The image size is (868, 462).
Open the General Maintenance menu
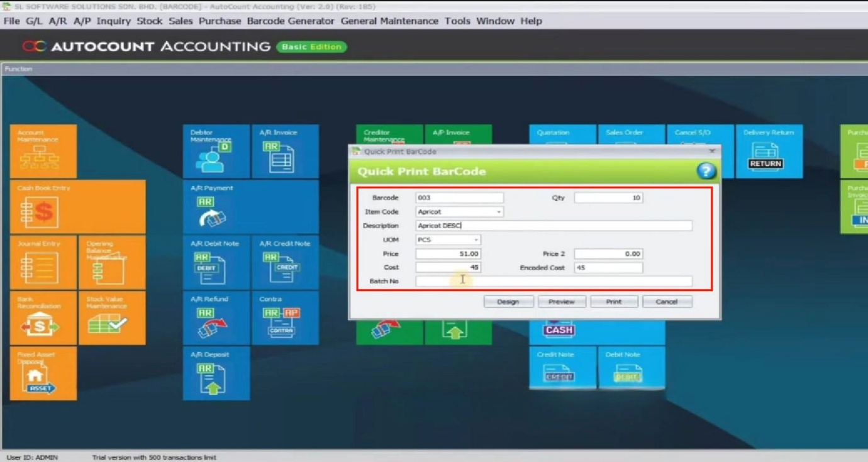(389, 21)
